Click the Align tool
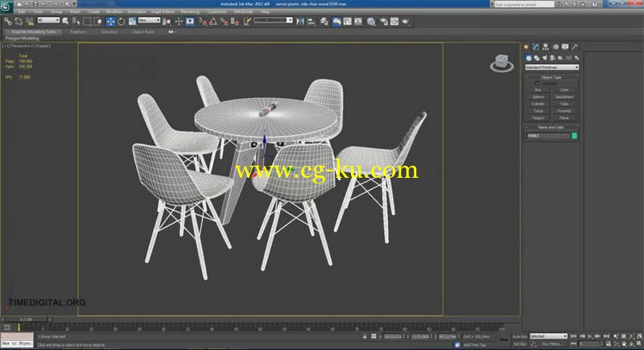The width and height of the screenshot is (644, 350). (312, 22)
